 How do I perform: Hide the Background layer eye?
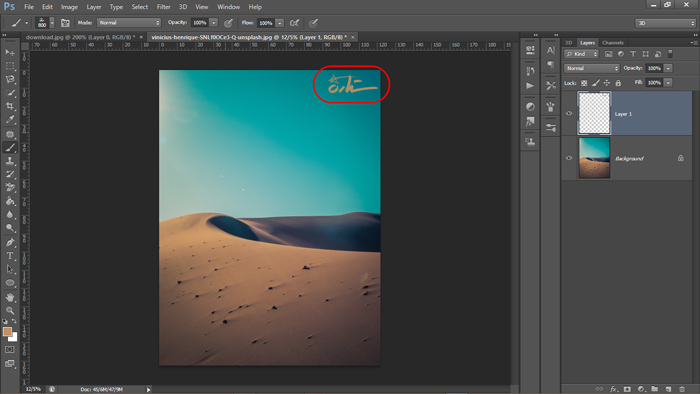point(569,158)
